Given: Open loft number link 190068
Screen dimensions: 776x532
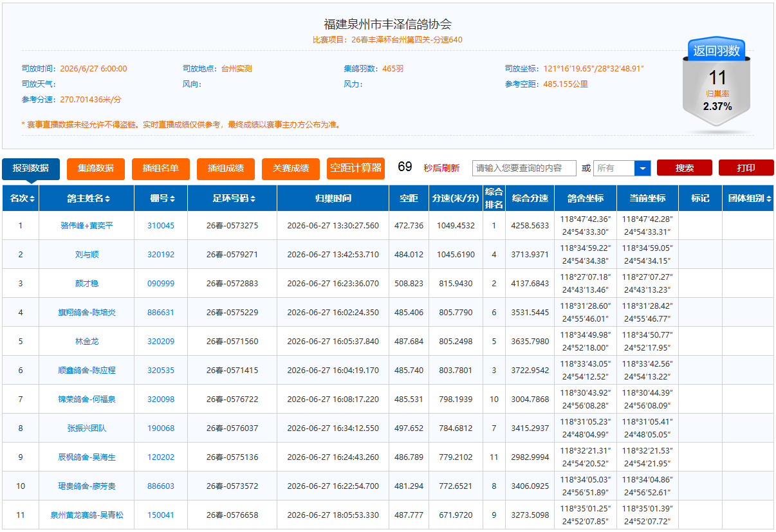Looking at the screenshot, I should (x=161, y=428).
